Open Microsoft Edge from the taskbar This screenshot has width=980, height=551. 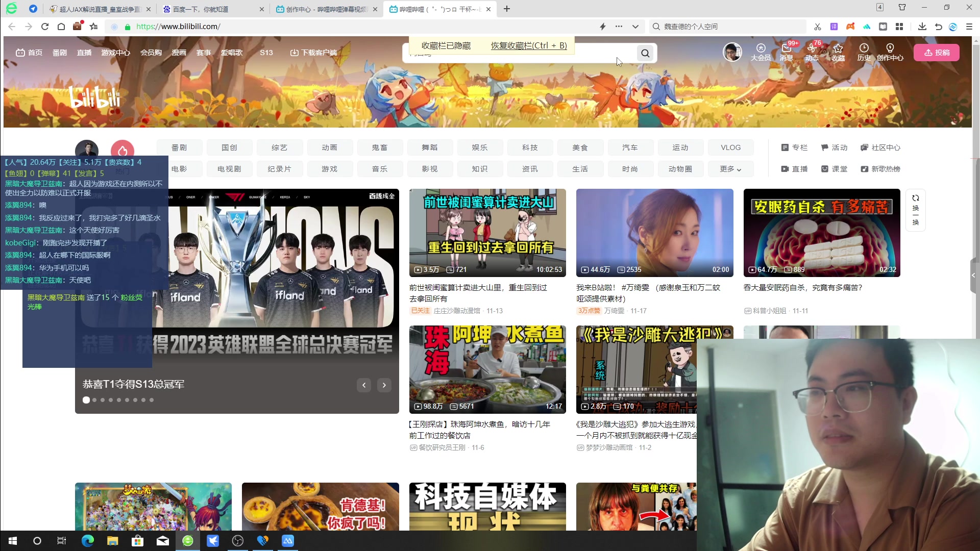point(88,541)
